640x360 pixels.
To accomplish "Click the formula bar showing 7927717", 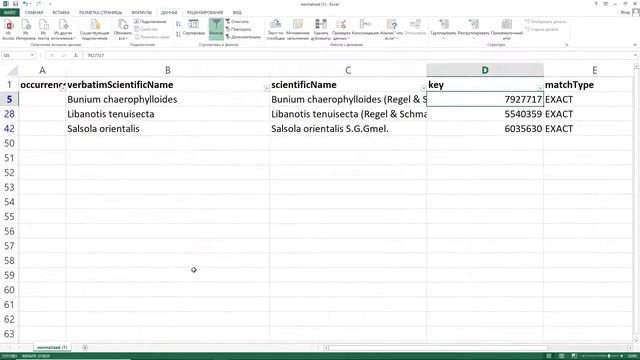I will click(x=358, y=55).
